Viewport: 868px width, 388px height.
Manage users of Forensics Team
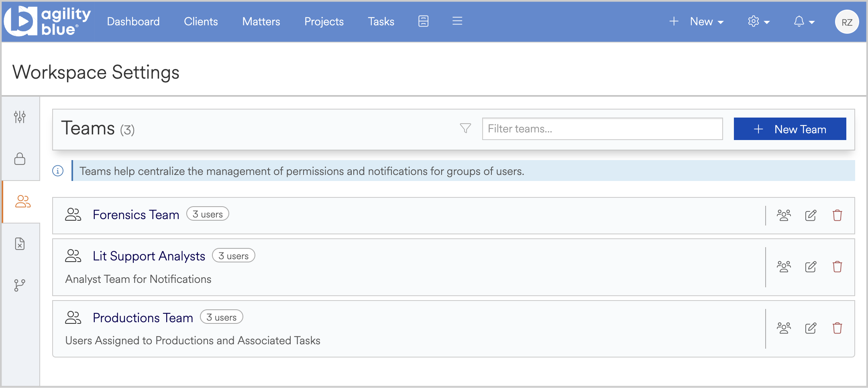784,215
